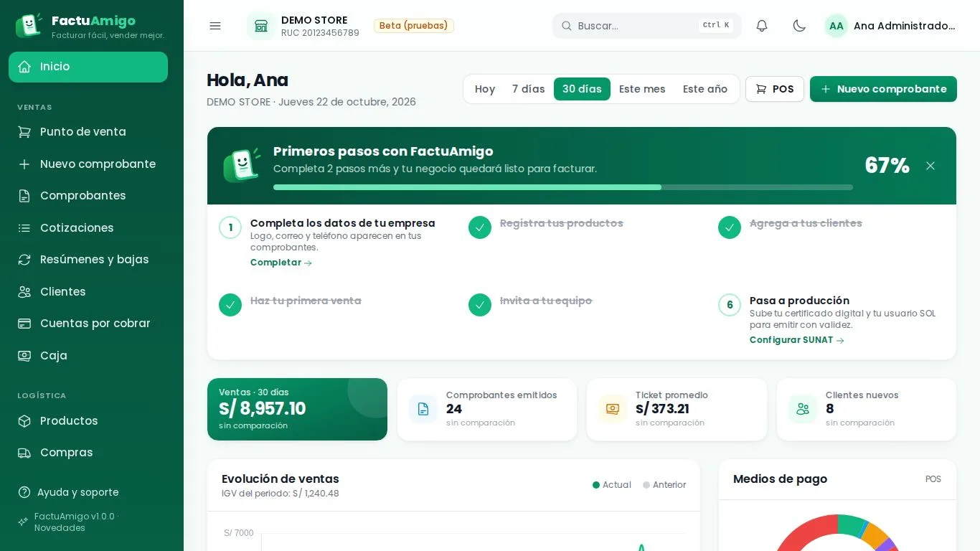Image resolution: width=980 pixels, height=551 pixels.
Task: Click the Ventas 30 días summary card
Action: point(297,409)
